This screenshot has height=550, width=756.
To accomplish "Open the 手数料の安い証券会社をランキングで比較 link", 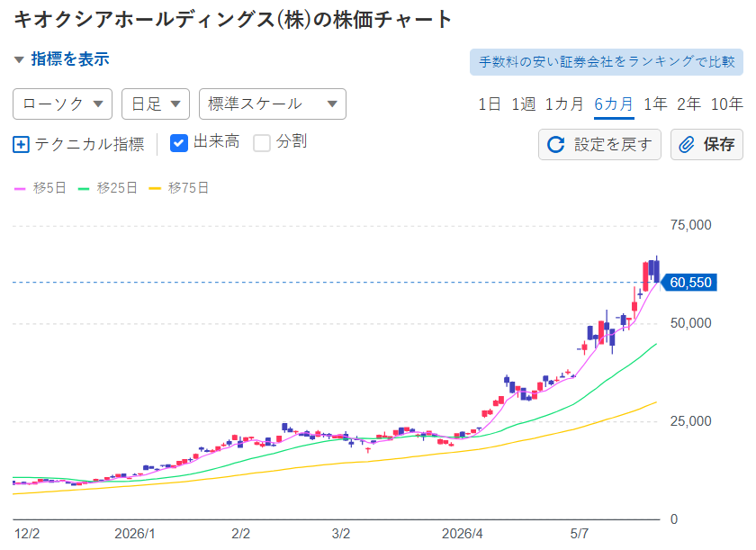I will tap(606, 62).
